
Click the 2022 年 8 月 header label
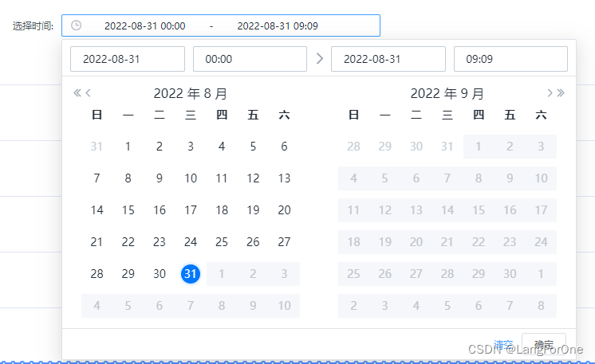click(191, 93)
